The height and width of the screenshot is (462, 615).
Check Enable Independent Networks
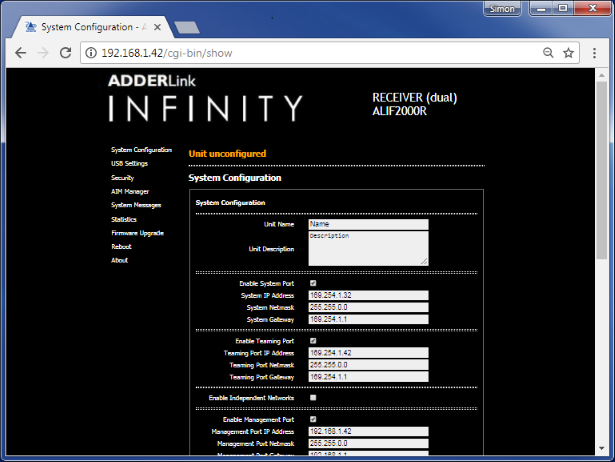coord(313,398)
